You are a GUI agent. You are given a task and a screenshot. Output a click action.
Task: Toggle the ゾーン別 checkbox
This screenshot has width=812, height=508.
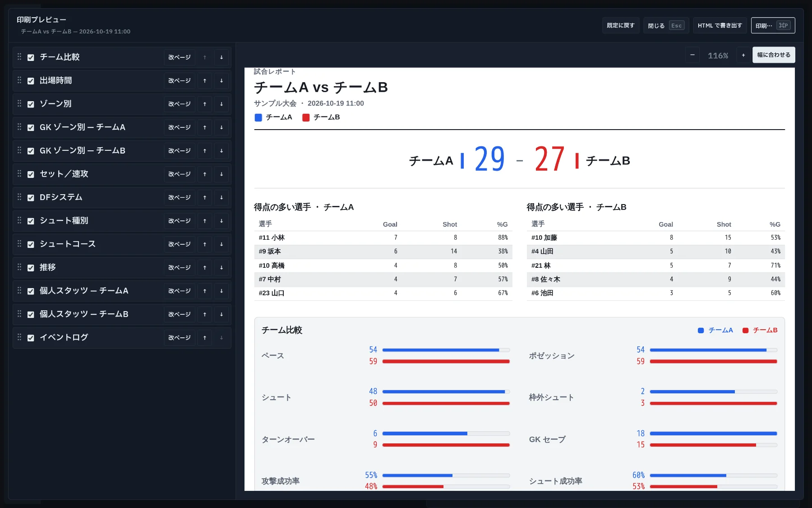(31, 104)
